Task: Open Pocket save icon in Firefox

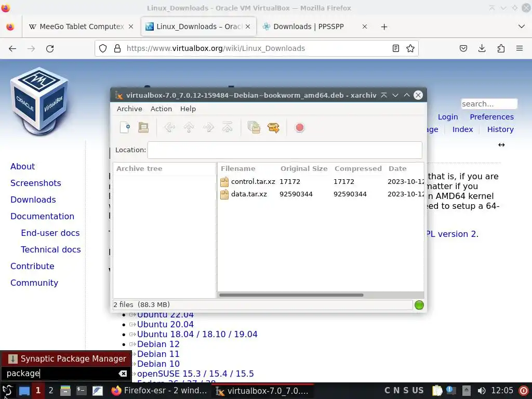Action: click(x=463, y=48)
